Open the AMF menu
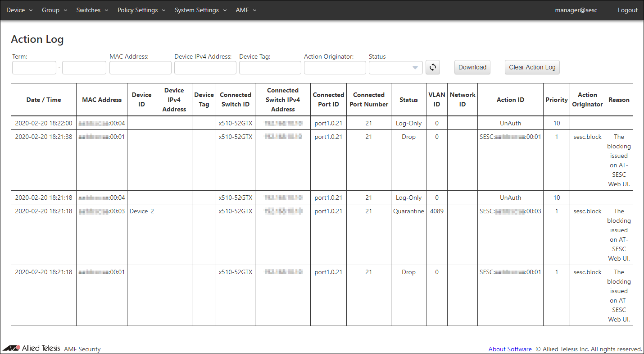Viewport: 644px width, 354px height. coord(246,10)
